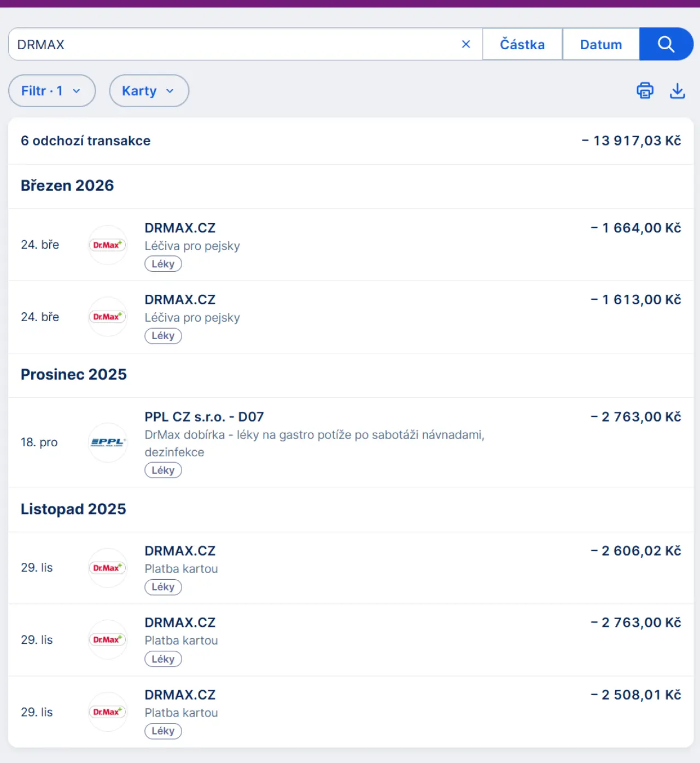This screenshot has width=700, height=763.
Task: Print the transaction list
Action: [x=645, y=90]
